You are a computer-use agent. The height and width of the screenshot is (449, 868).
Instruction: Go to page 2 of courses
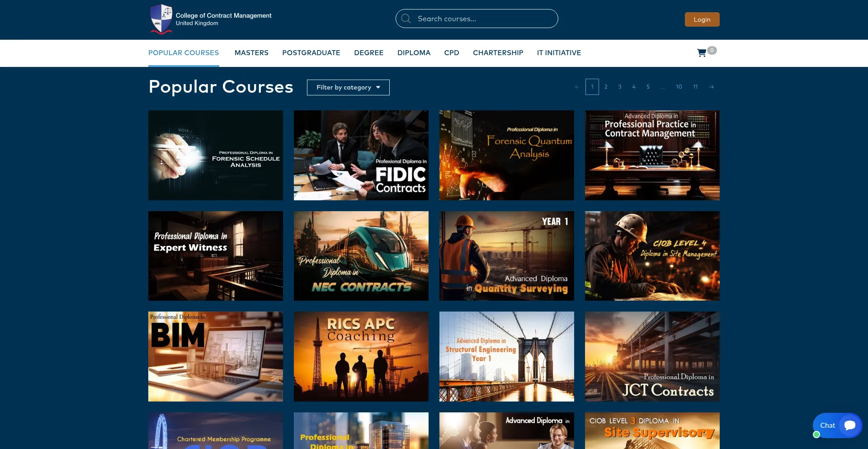tap(606, 87)
